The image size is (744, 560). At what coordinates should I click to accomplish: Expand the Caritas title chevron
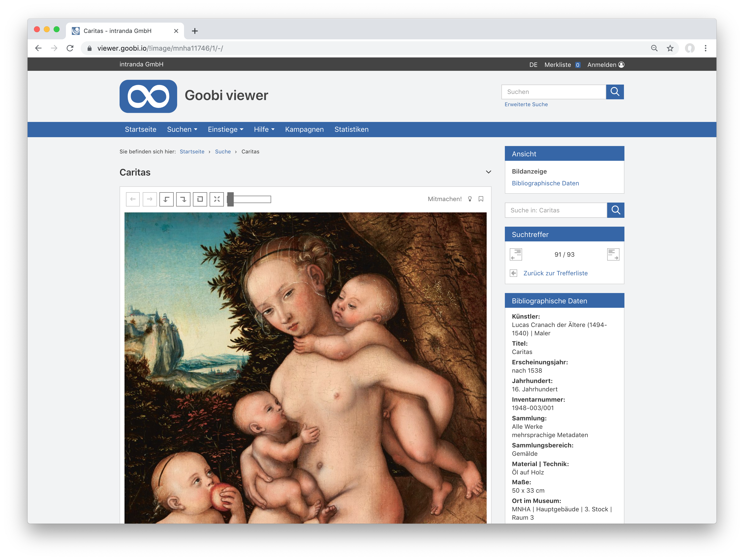coord(488,172)
